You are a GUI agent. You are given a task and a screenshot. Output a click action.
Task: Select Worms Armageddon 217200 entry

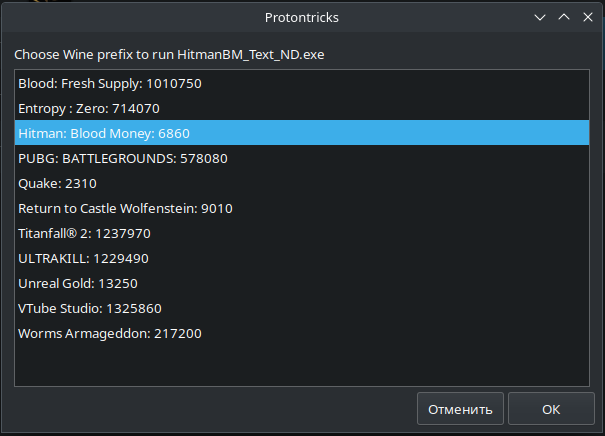pos(109,333)
